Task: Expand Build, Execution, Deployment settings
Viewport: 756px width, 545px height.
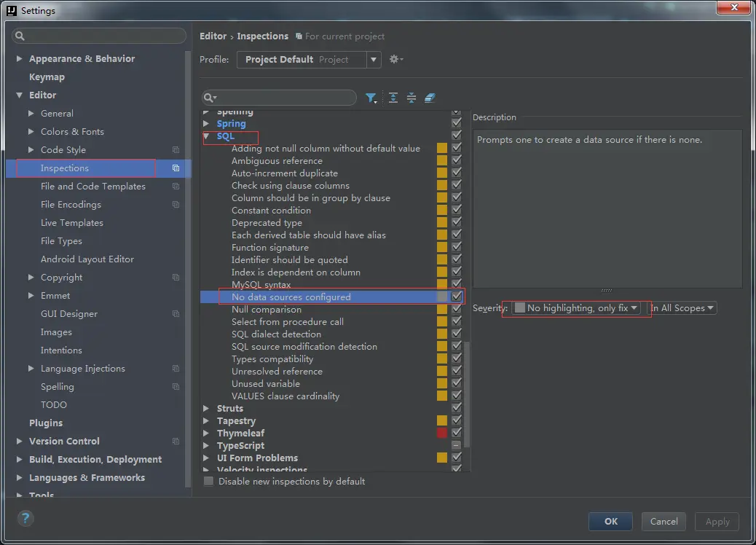Action: click(19, 460)
